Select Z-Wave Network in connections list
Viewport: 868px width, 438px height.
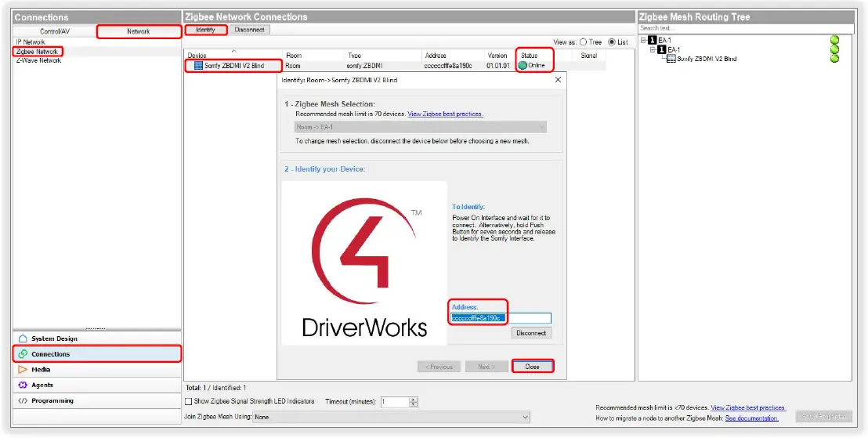pyautogui.click(x=38, y=60)
